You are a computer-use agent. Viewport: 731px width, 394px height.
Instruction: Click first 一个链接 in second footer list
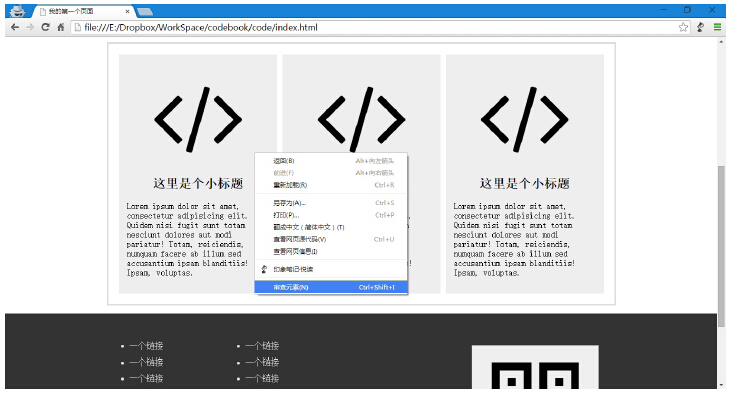(262, 346)
